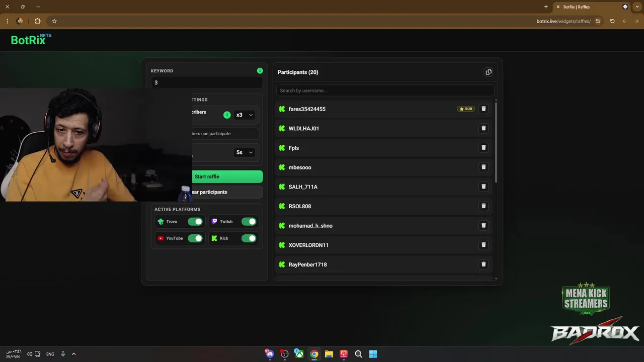Delete participant RayPenber1718
Image resolution: width=644 pixels, height=362 pixels.
[484, 264]
